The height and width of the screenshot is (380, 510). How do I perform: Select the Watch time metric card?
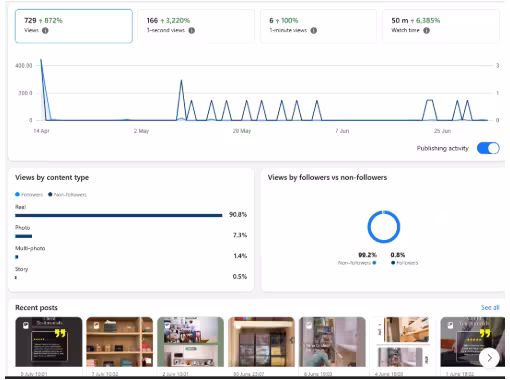tap(441, 26)
